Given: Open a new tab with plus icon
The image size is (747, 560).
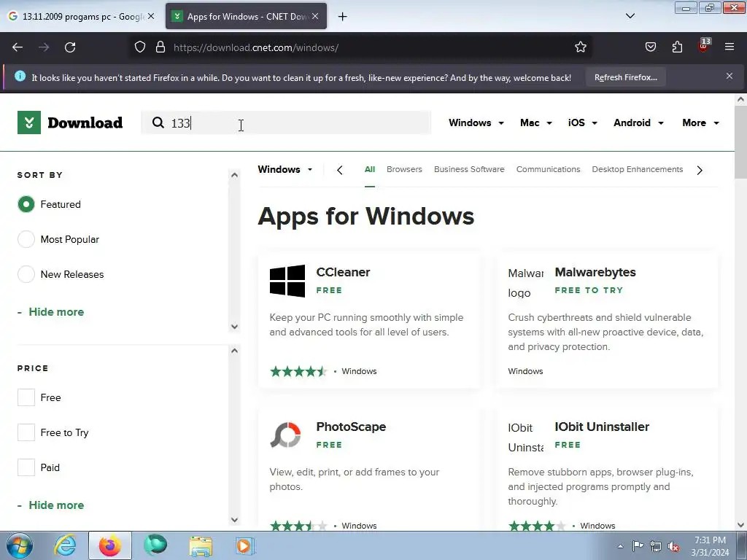Looking at the screenshot, I should pos(343,17).
